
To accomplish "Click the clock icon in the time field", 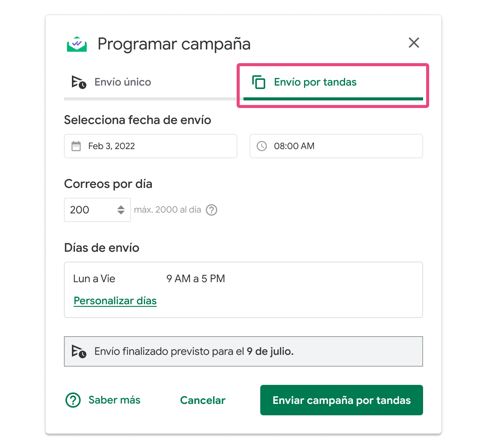I will pyautogui.click(x=262, y=146).
